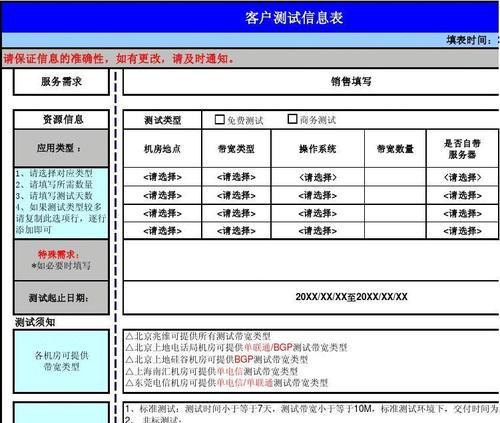This screenshot has height=423, width=500.
Task: Select the 测试起止日期 label cell
Action: 61,298
